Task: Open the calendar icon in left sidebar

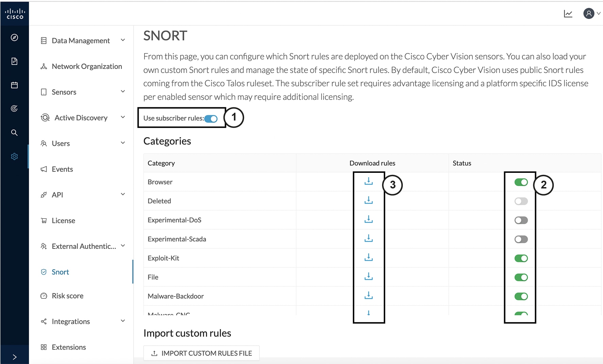Action: 14,85
